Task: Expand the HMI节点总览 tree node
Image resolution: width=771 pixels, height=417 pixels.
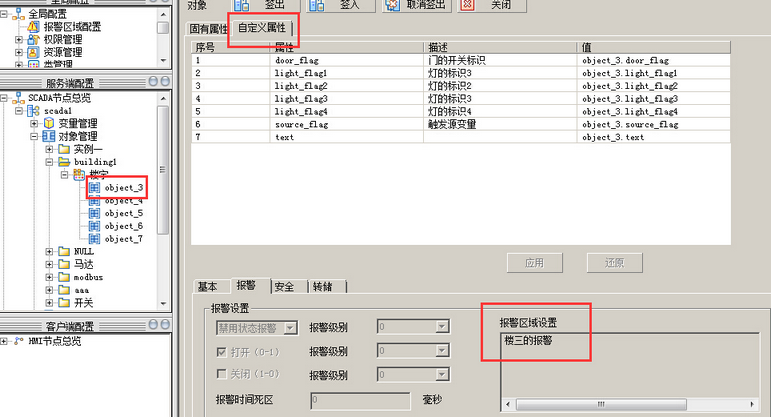Action: click(x=4, y=341)
